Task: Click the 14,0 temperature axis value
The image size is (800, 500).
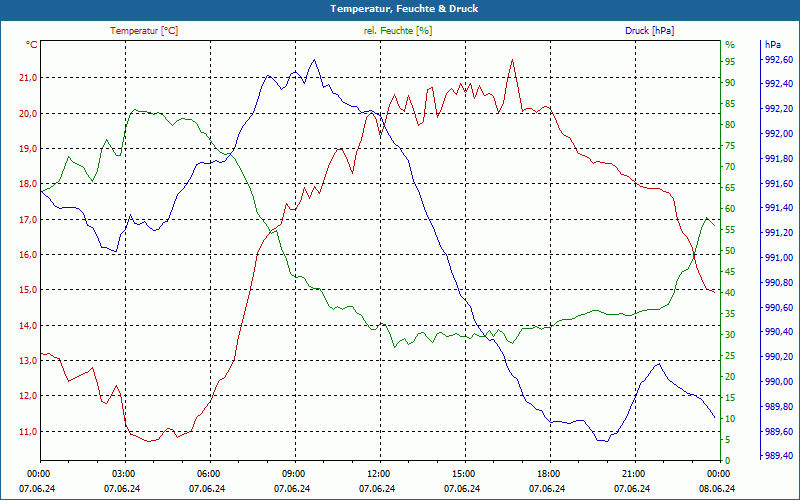Action: click(x=28, y=326)
